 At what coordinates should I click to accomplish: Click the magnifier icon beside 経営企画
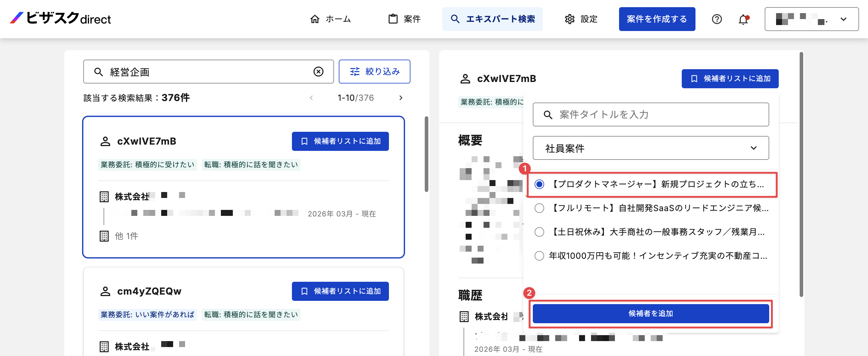[99, 72]
